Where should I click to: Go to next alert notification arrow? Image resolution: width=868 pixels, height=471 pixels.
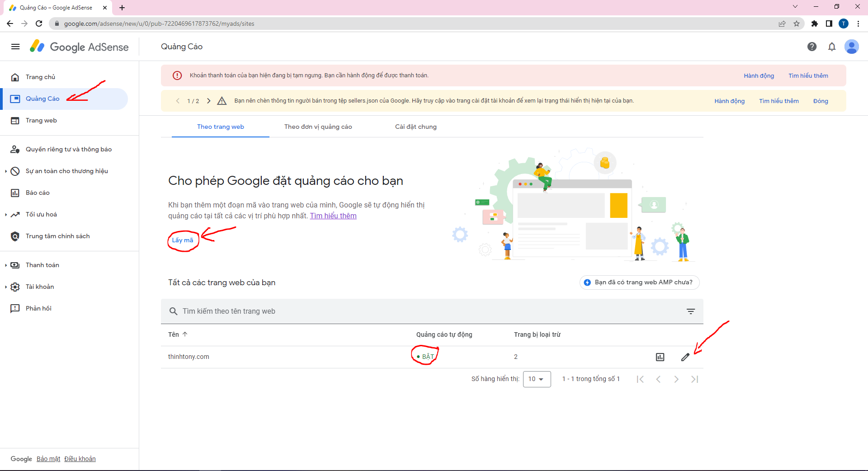point(208,101)
